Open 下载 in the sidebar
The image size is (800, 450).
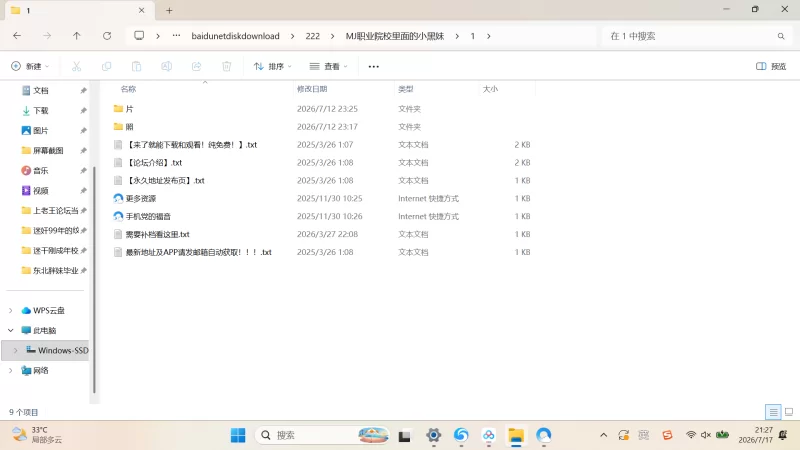pyautogui.click(x=41, y=110)
